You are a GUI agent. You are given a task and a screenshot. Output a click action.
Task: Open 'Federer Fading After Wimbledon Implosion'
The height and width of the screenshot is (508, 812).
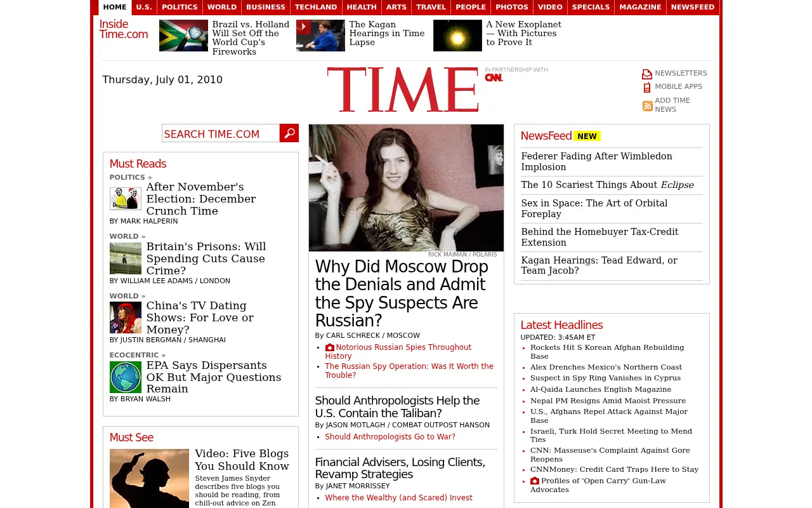pyautogui.click(x=596, y=161)
